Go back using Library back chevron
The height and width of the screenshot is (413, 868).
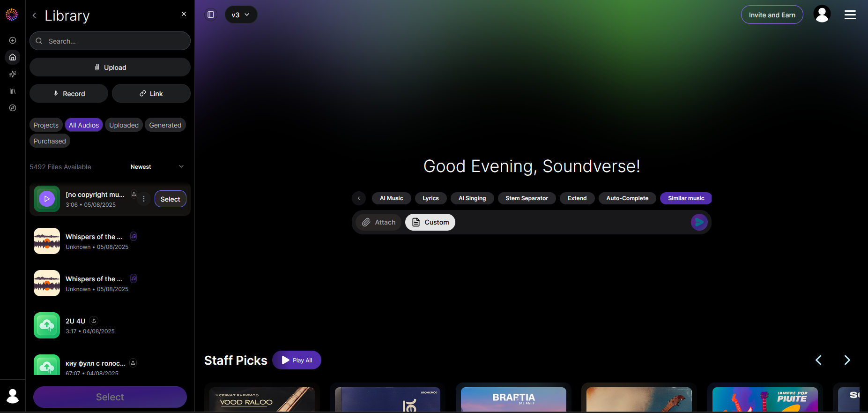34,15
